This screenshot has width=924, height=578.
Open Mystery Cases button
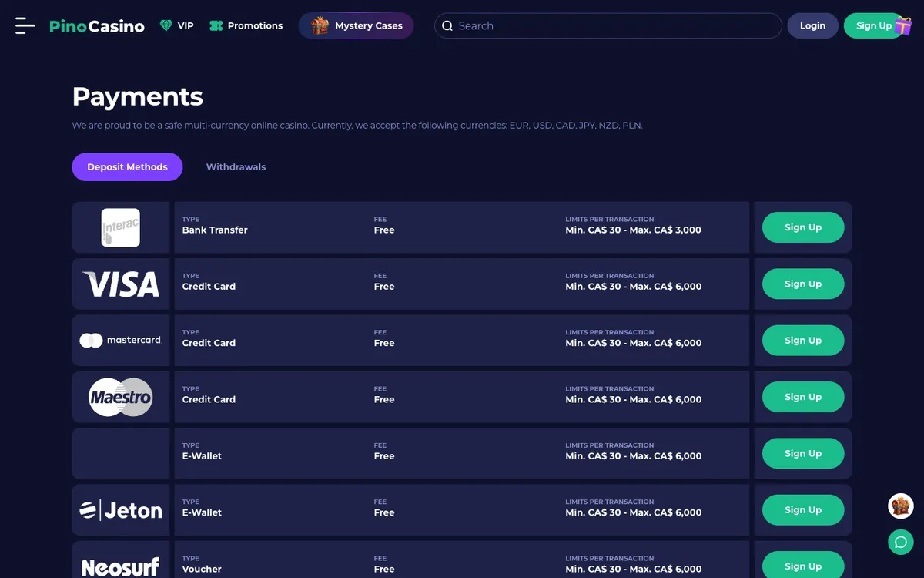point(356,25)
